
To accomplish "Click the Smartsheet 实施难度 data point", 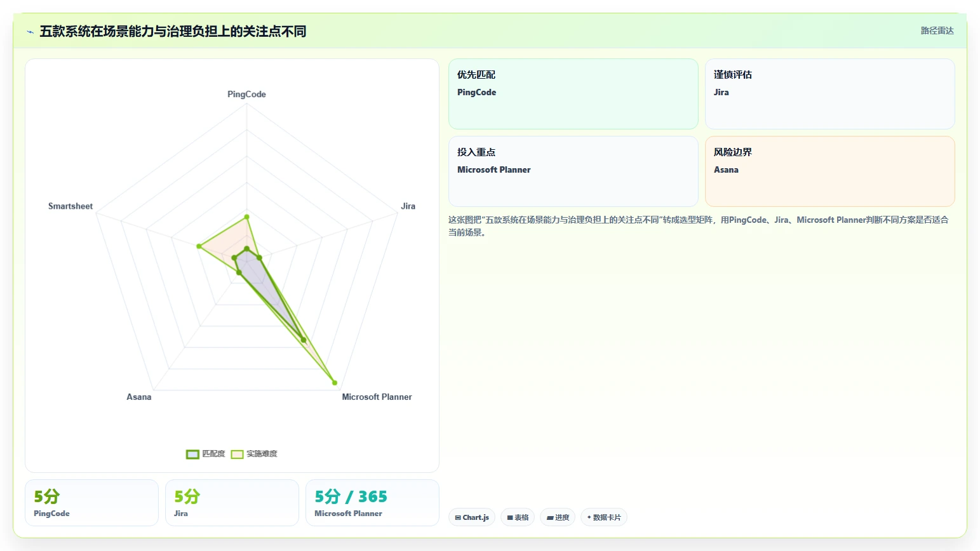I will [199, 246].
